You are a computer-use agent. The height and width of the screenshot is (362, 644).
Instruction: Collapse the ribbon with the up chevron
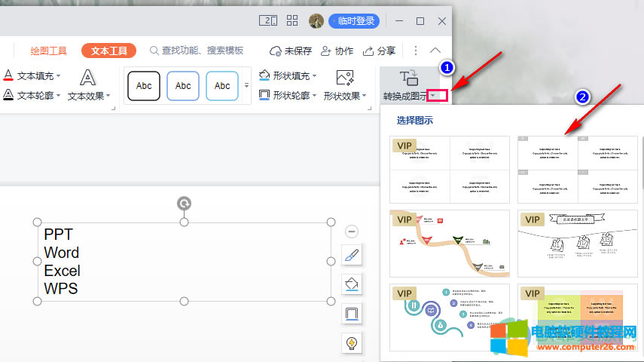pyautogui.click(x=435, y=51)
